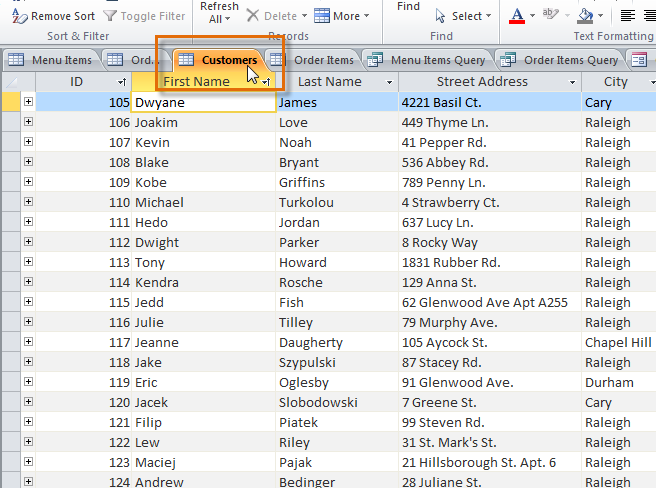Open the Last Name column filter dropdown
Image resolution: width=656 pixels, height=488 pixels.
coord(389,82)
